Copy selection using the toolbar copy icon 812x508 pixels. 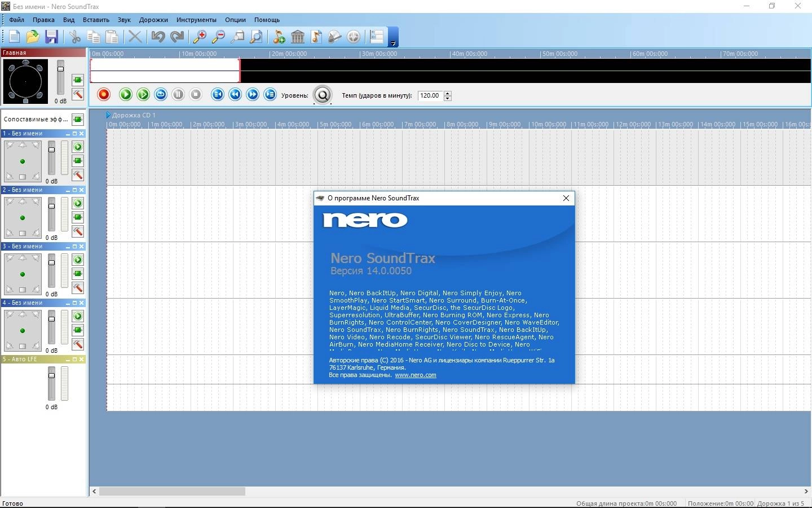[94, 37]
